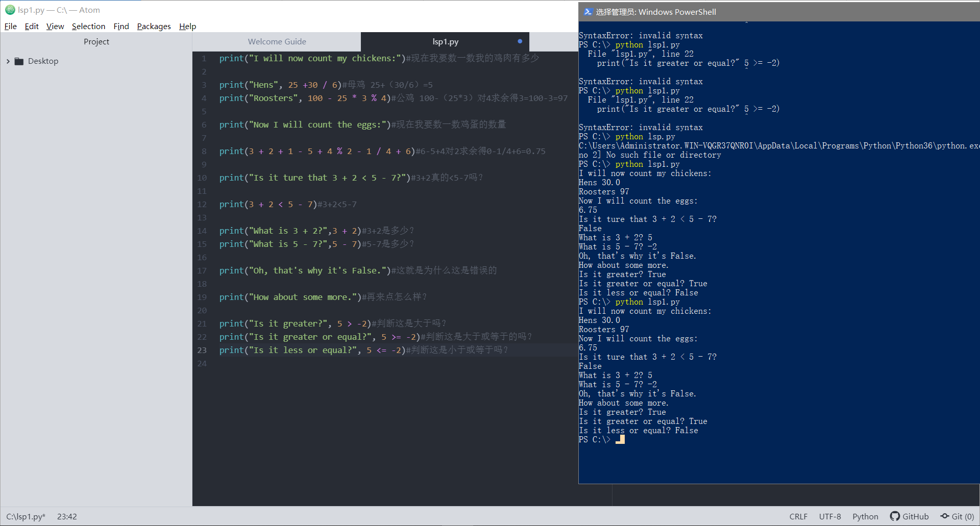Screen dimensions: 980x526
Task: Click the Atom logo in the title bar
Action: click(x=10, y=10)
